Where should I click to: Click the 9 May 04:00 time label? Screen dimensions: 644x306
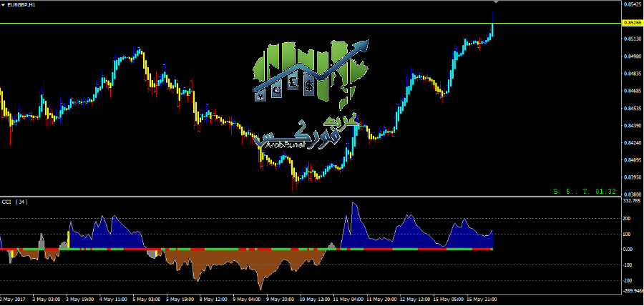point(246,300)
